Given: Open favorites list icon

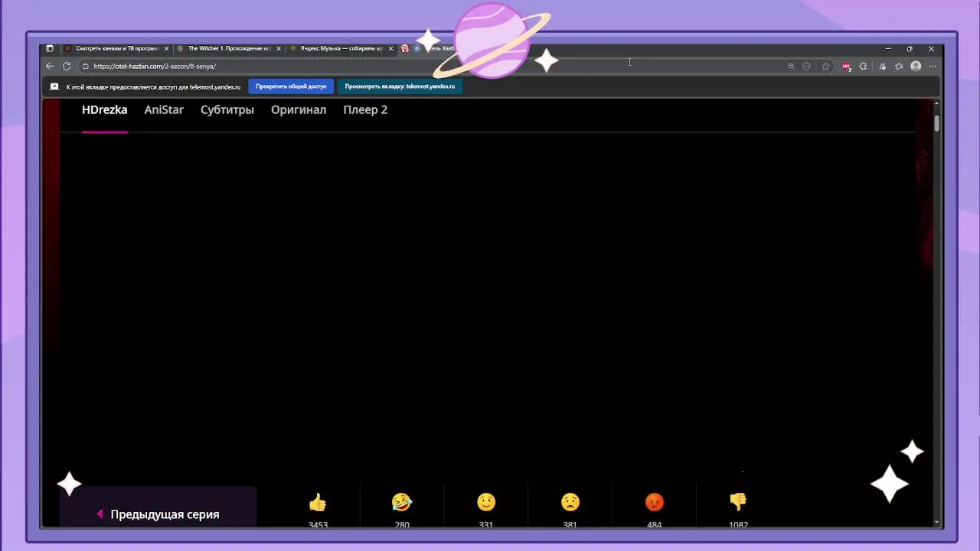Looking at the screenshot, I should click(x=899, y=67).
